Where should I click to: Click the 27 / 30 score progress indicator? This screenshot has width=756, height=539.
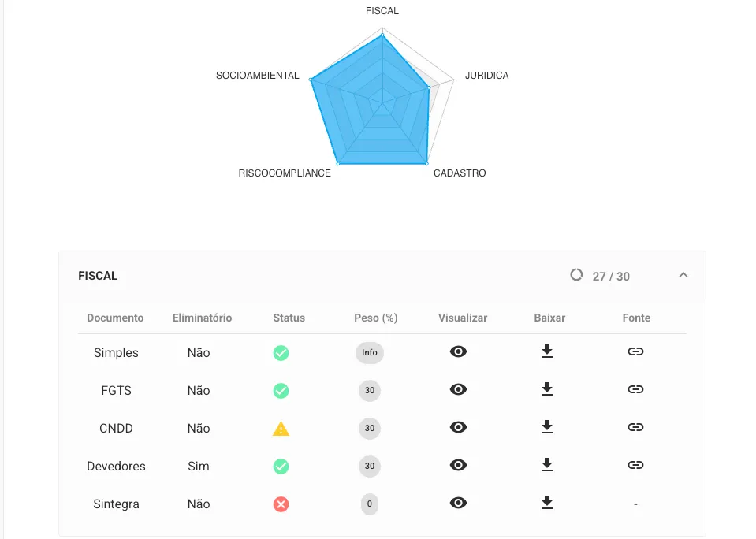601,276
